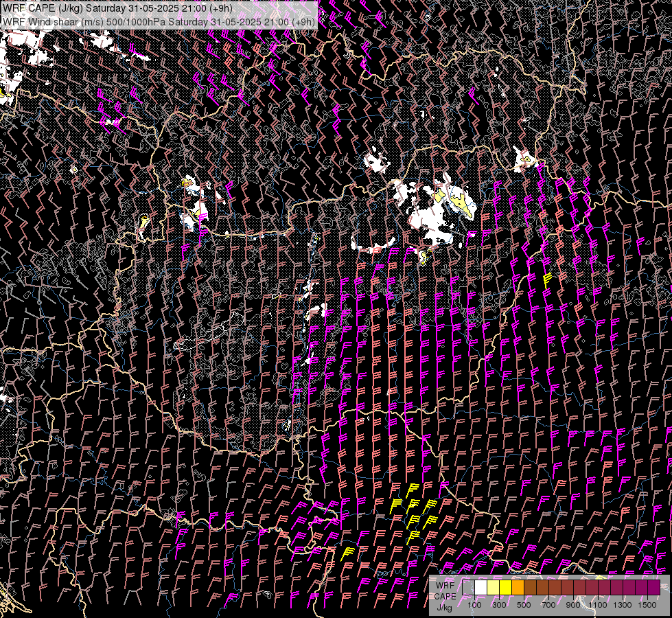
Task: Click the WRF Wind shear title line
Action: [x=159, y=21]
